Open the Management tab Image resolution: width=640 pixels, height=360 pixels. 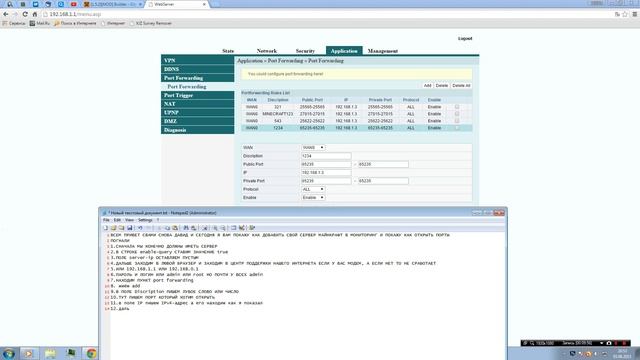[383, 51]
